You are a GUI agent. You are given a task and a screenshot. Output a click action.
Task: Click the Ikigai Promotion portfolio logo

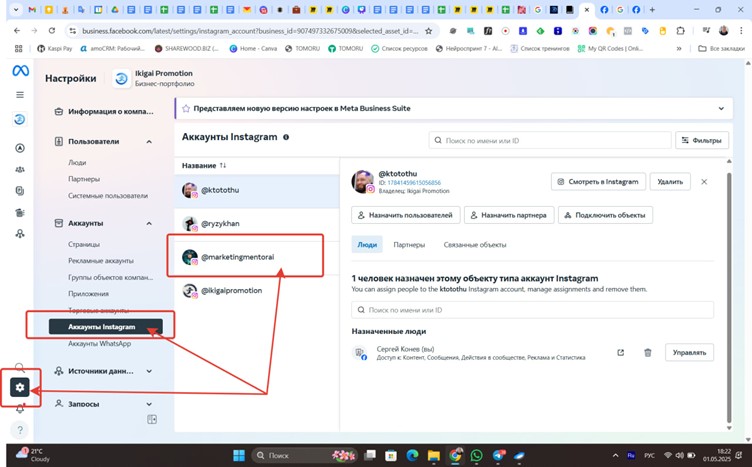pos(121,78)
